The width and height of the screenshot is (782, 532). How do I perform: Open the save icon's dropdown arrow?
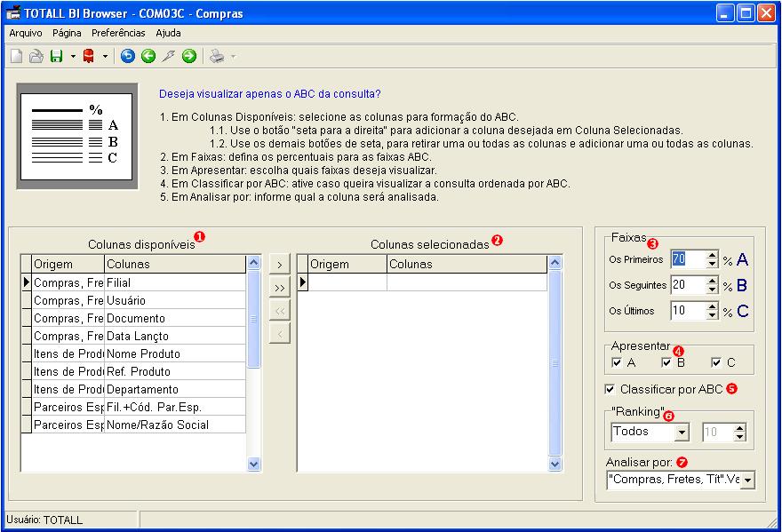pos(73,56)
